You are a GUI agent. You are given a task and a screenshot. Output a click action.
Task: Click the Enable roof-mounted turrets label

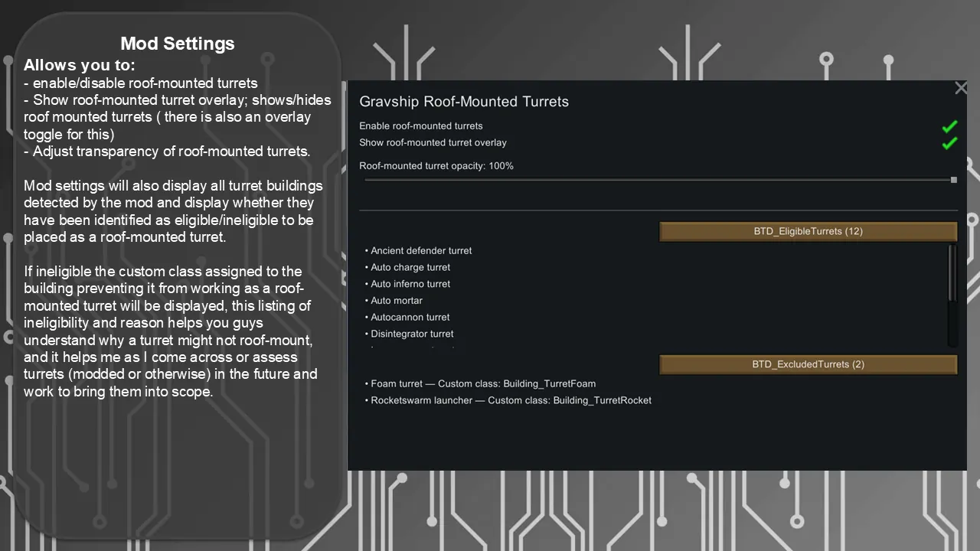tap(421, 126)
